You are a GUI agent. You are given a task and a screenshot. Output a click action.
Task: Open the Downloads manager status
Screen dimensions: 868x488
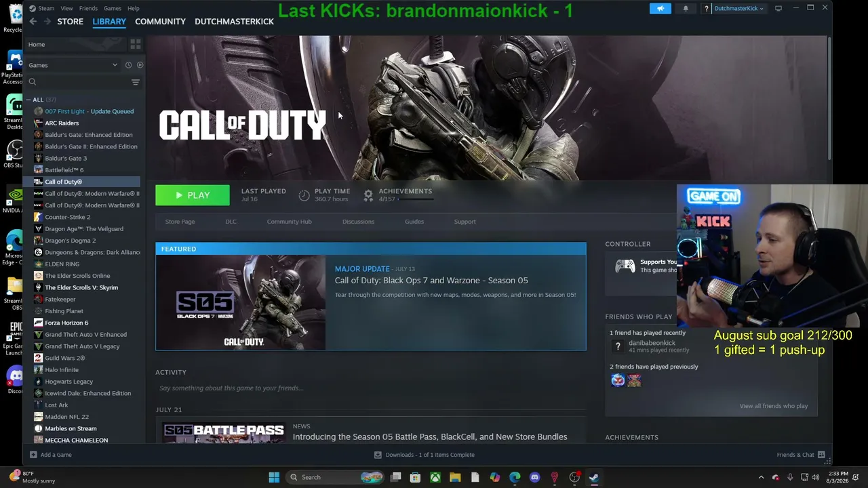425,455
